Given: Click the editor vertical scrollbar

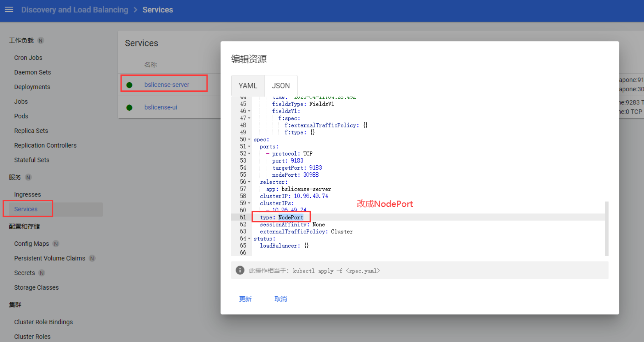Looking at the screenshot, I should click(x=606, y=229).
